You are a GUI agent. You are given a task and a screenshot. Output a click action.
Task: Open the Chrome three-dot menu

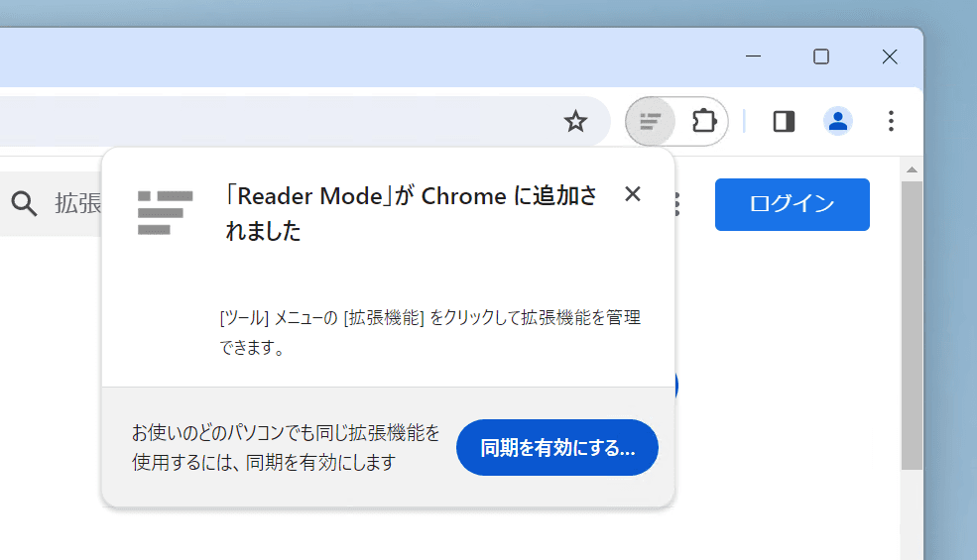point(891,121)
